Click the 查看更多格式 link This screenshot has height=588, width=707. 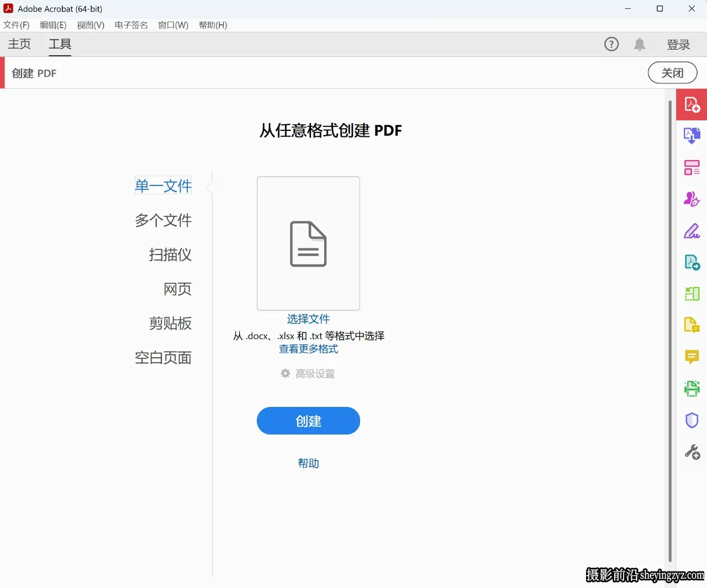tap(308, 349)
